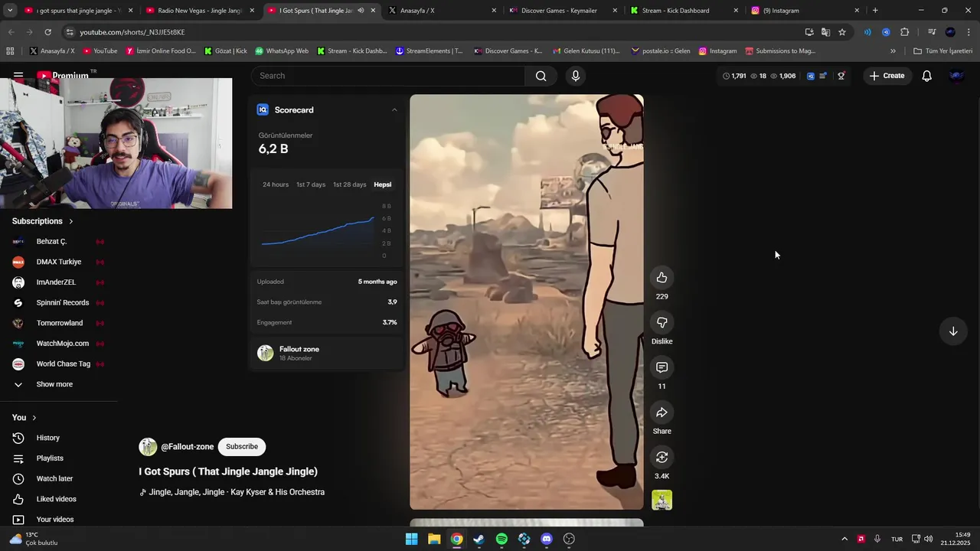Open the Remix button showing 3.4K
Screen dimensions: 980x551
[x=661, y=457]
